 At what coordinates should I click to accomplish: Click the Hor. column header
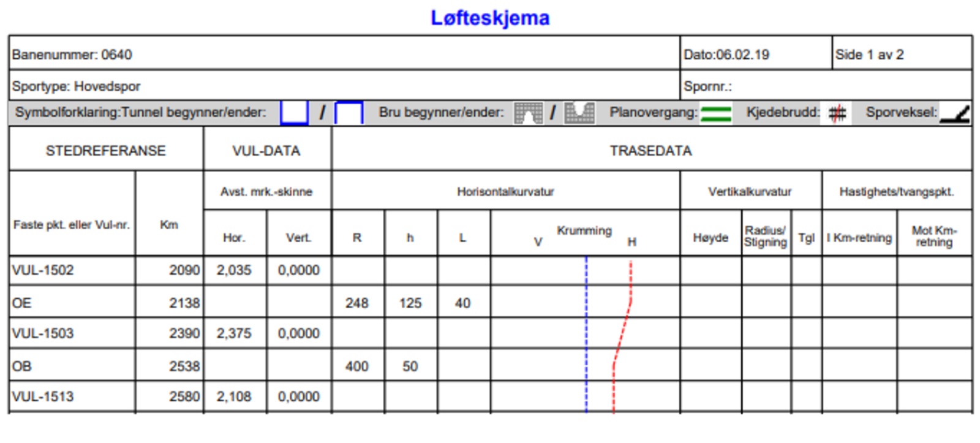pos(234,238)
